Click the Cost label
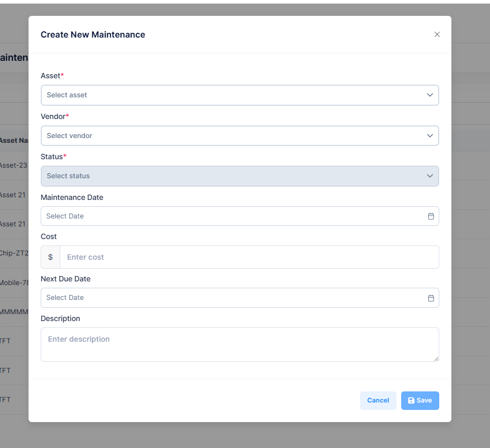The height and width of the screenshot is (448, 490). click(49, 236)
